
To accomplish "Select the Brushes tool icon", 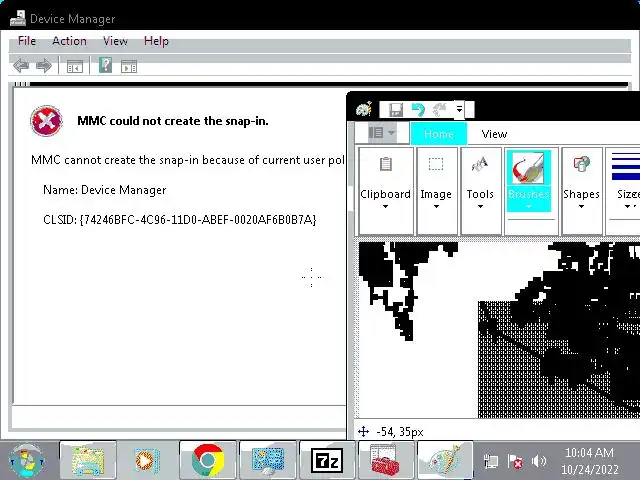I will pyautogui.click(x=529, y=168).
